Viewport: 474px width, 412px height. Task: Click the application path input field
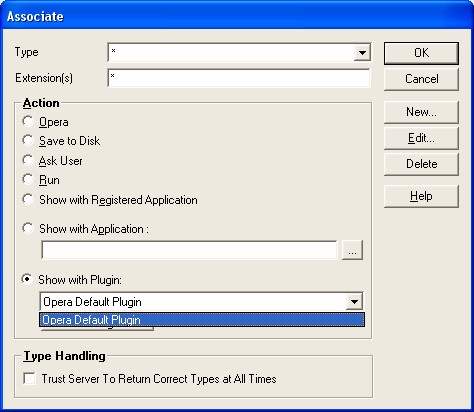(189, 250)
